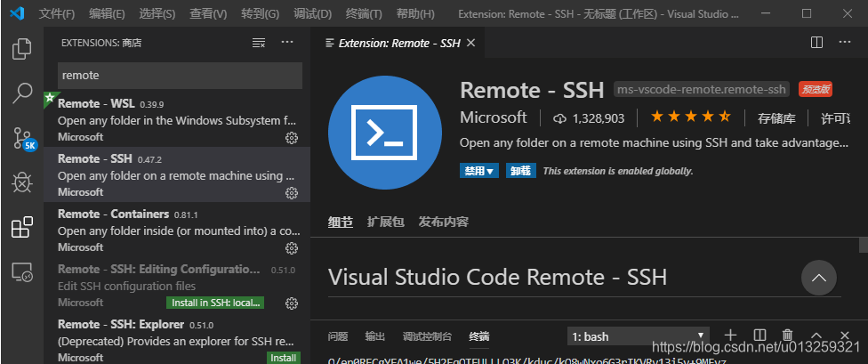The height and width of the screenshot is (364, 868).
Task: Kill terminal with trash icon
Action: pyautogui.click(x=787, y=336)
